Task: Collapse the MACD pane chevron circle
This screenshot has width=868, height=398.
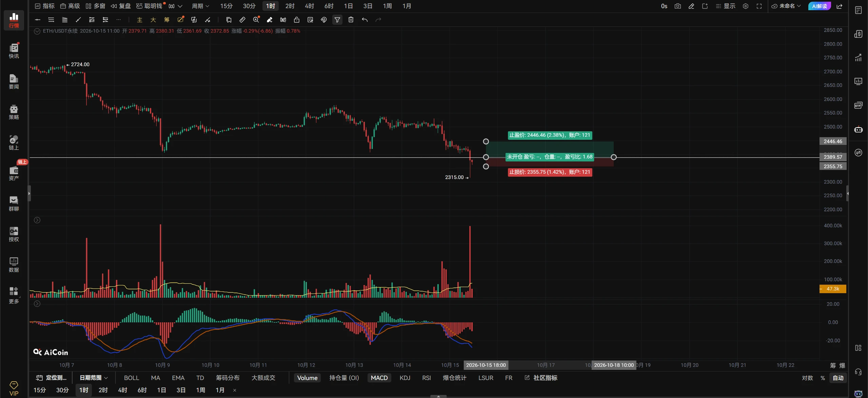Action: tap(37, 304)
